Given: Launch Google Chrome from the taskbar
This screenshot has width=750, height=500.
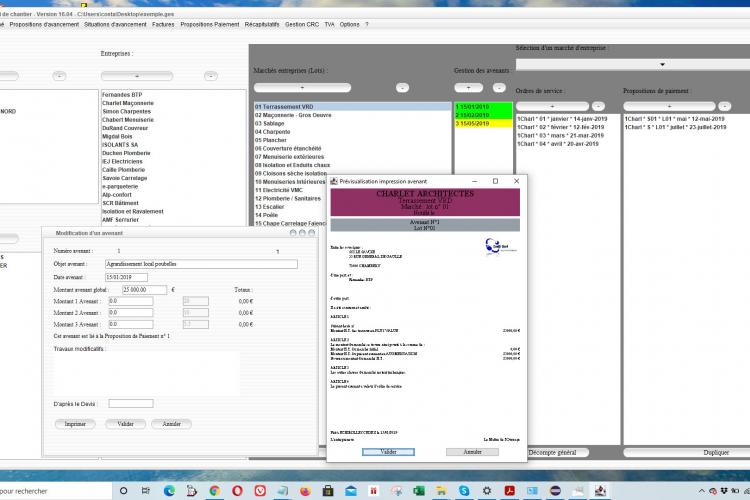Looking at the screenshot, I should pyautogui.click(x=215, y=490).
